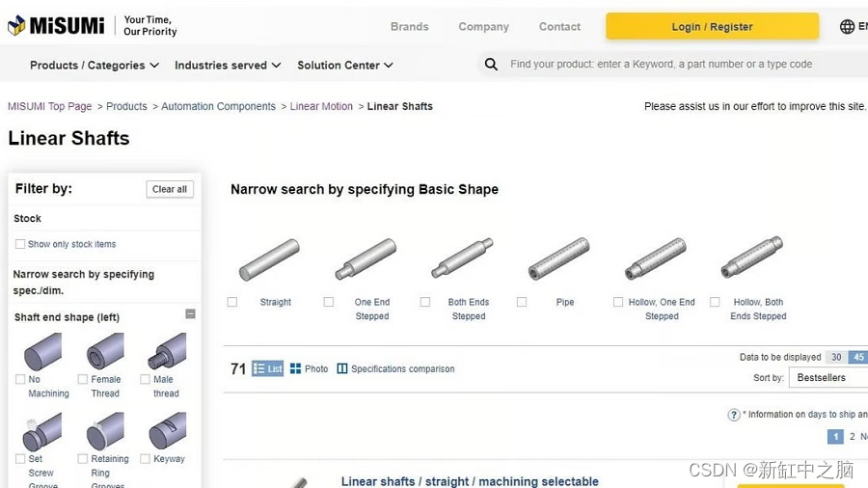Click the globe language icon
Screen dimensions: 868x488
point(847,27)
